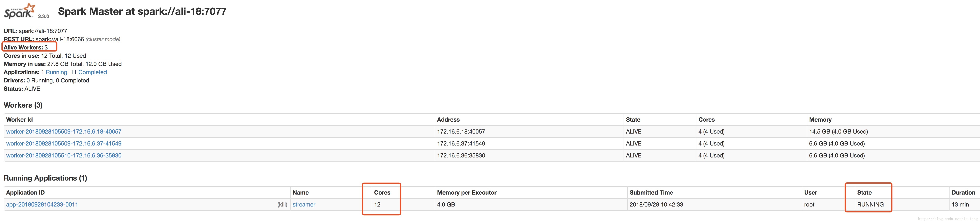The image size is (980, 223).
Task: Select URL spark://ali-18:7077 line
Action: coord(35,31)
